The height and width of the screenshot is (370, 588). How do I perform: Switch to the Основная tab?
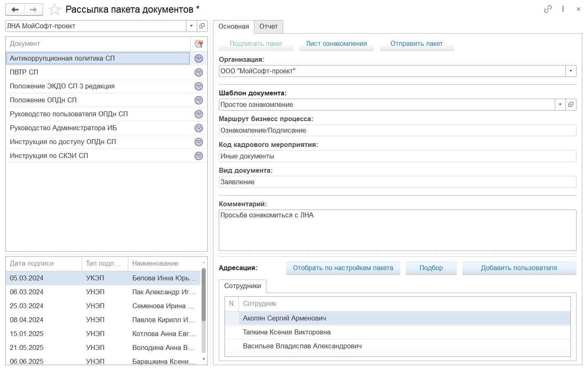234,27
